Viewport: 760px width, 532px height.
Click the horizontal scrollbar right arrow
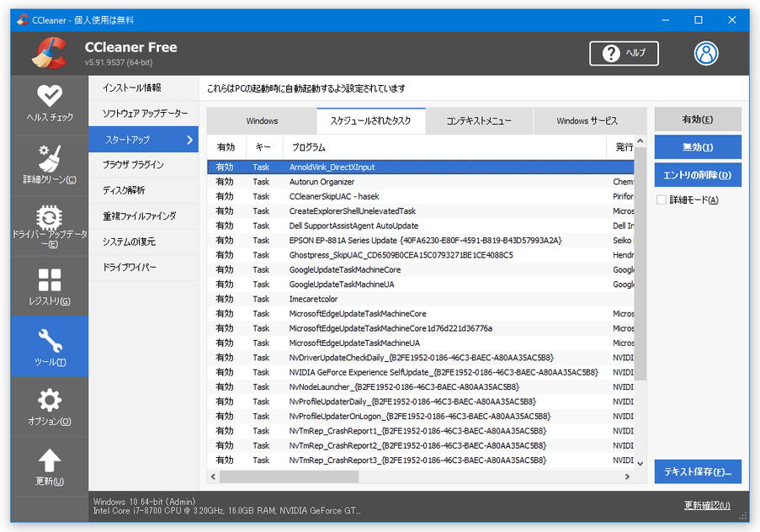coord(627,476)
